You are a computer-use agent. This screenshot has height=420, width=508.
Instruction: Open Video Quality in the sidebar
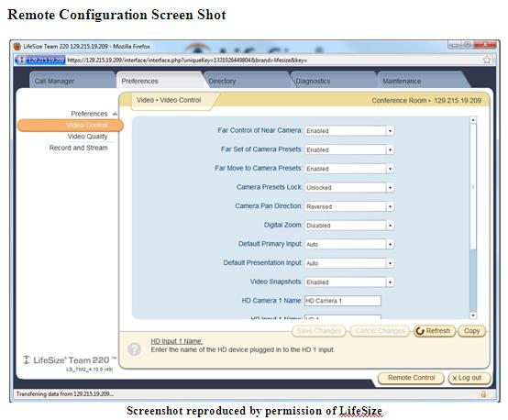[x=87, y=137]
